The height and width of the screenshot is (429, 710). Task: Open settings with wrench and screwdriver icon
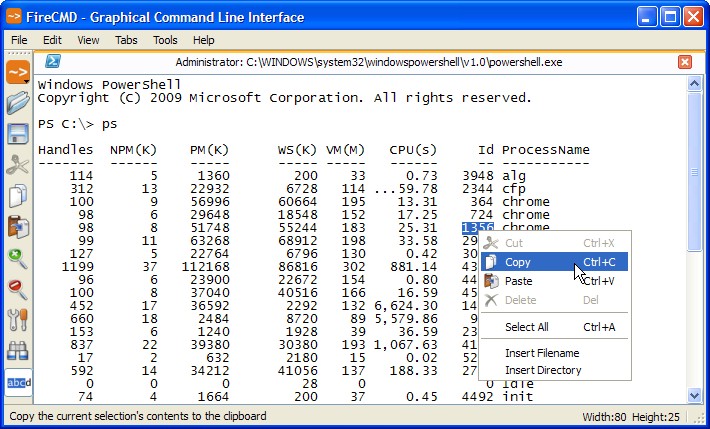[18, 320]
